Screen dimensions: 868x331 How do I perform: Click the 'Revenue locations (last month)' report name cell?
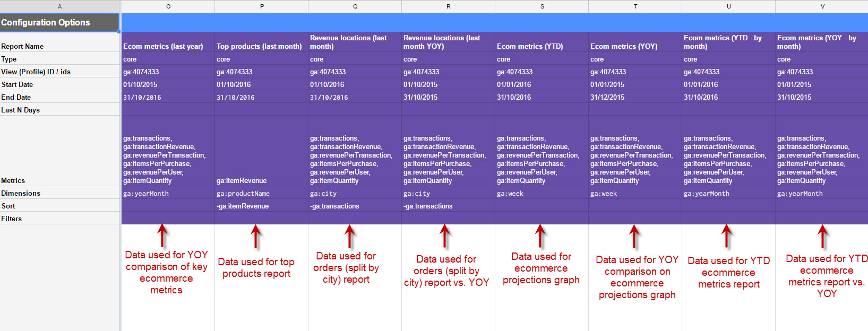click(355, 42)
